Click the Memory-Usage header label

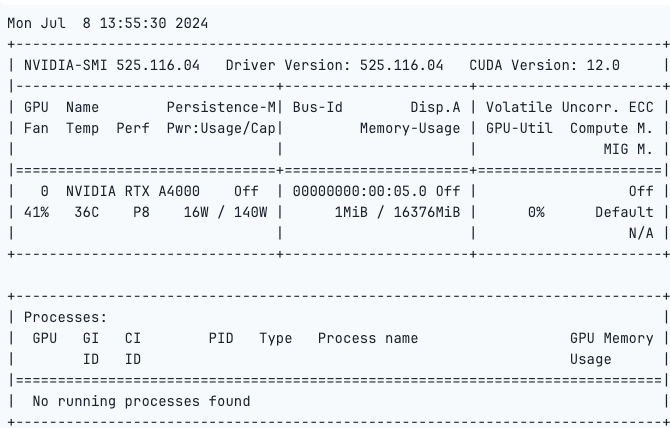coord(410,128)
